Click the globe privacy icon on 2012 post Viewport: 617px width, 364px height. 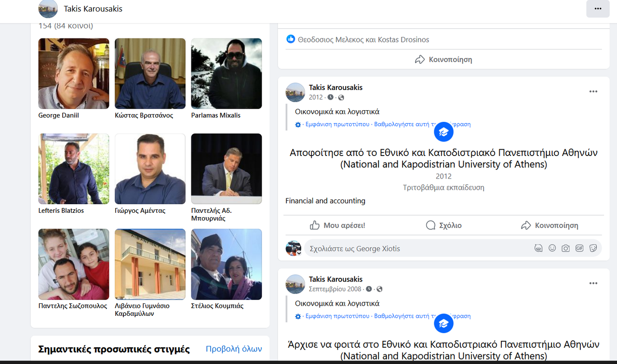point(341,98)
